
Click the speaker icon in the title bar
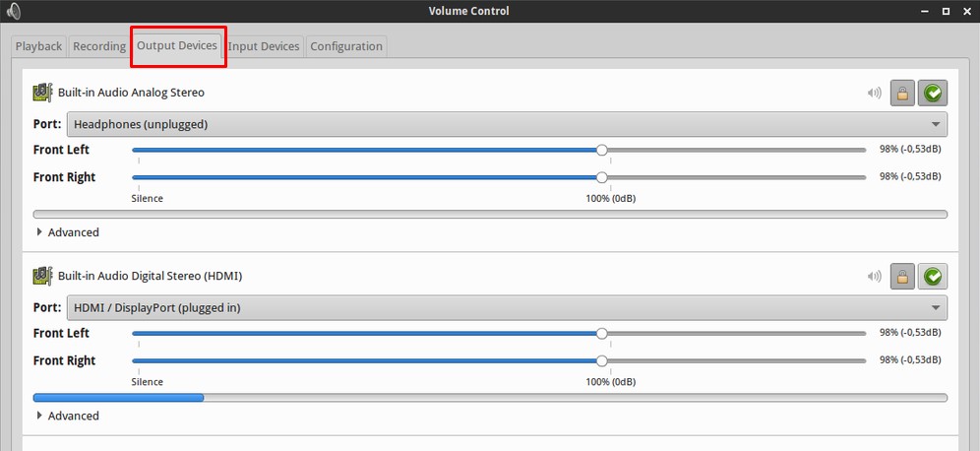[13, 11]
